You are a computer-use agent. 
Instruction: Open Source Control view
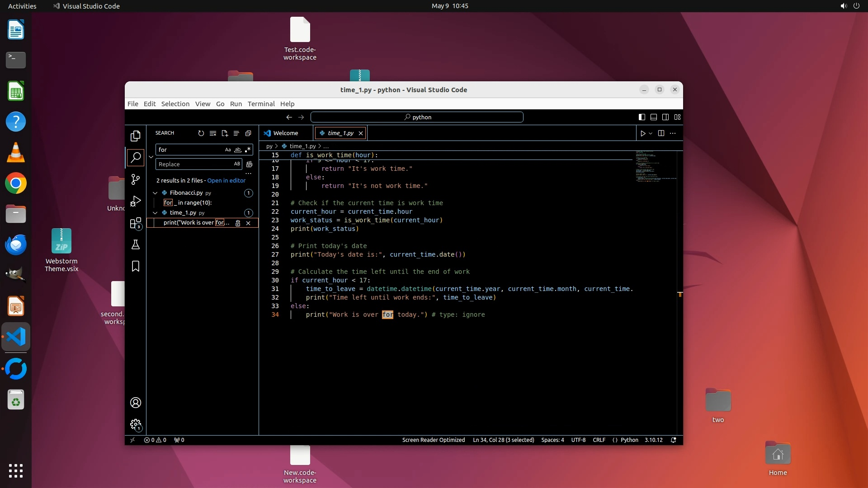135,179
